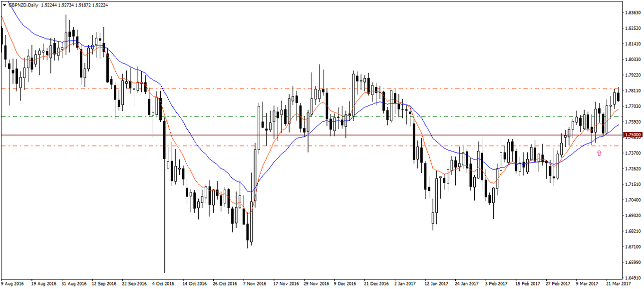Image resolution: width=644 pixels, height=289 pixels.
Task: Click price axis value 1.71510
Action: click(634, 184)
